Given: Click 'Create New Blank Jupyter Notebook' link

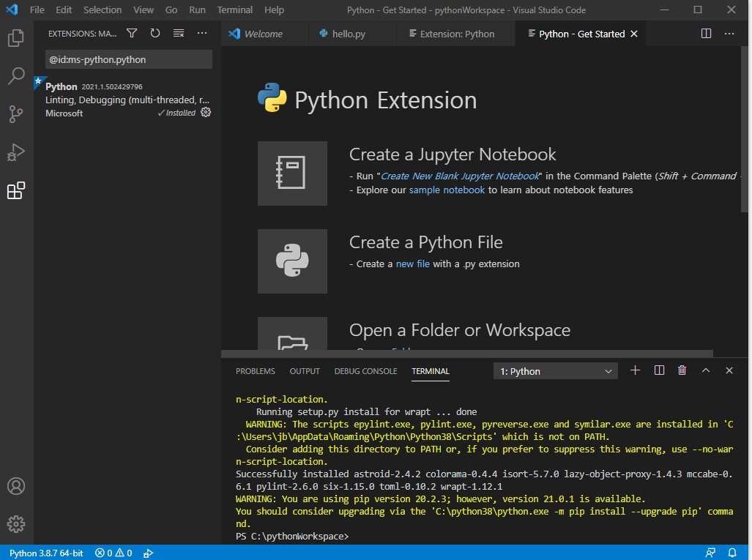Looking at the screenshot, I should pos(460,176).
